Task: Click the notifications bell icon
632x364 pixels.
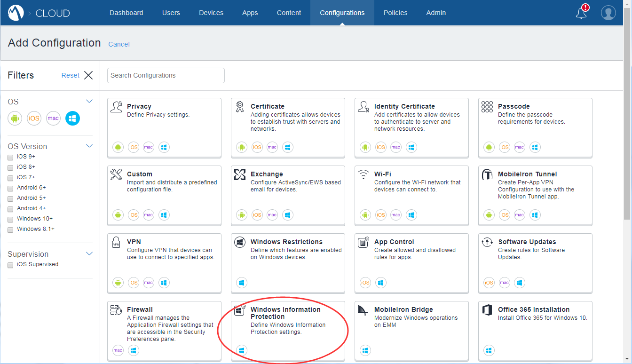Action: (x=582, y=13)
